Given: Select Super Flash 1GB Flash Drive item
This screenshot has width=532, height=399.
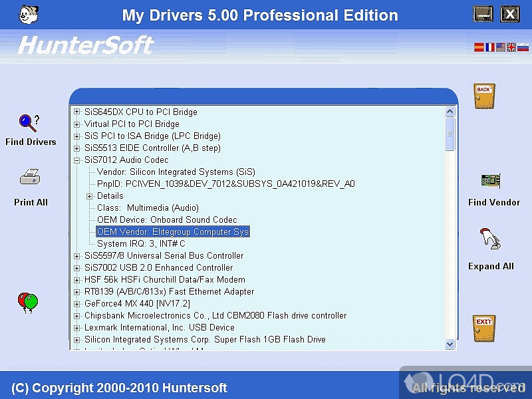Looking at the screenshot, I should (205, 339).
